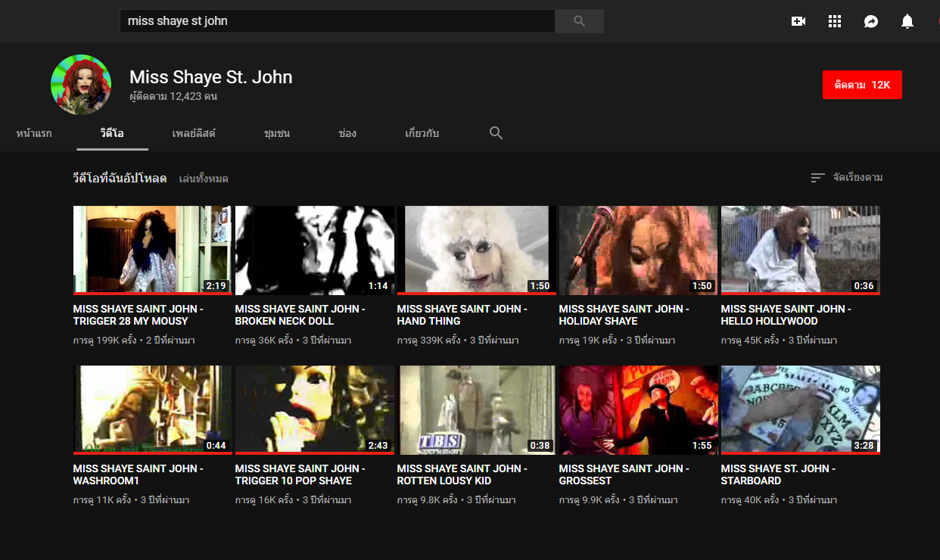Click the red subscribe 12K button
Image resolution: width=940 pixels, height=560 pixels.
(862, 85)
